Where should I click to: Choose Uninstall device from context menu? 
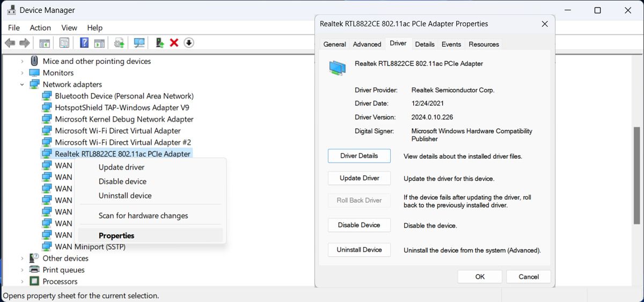(150, 196)
